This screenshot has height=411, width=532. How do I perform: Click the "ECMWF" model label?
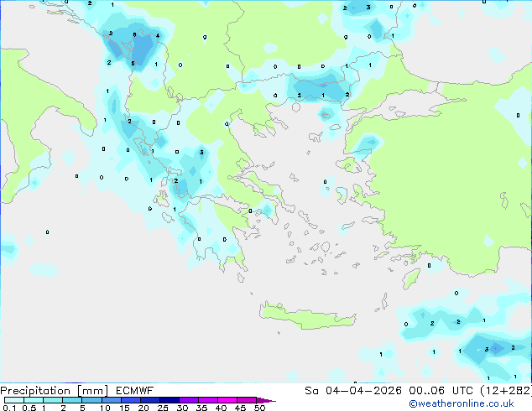[135, 391]
